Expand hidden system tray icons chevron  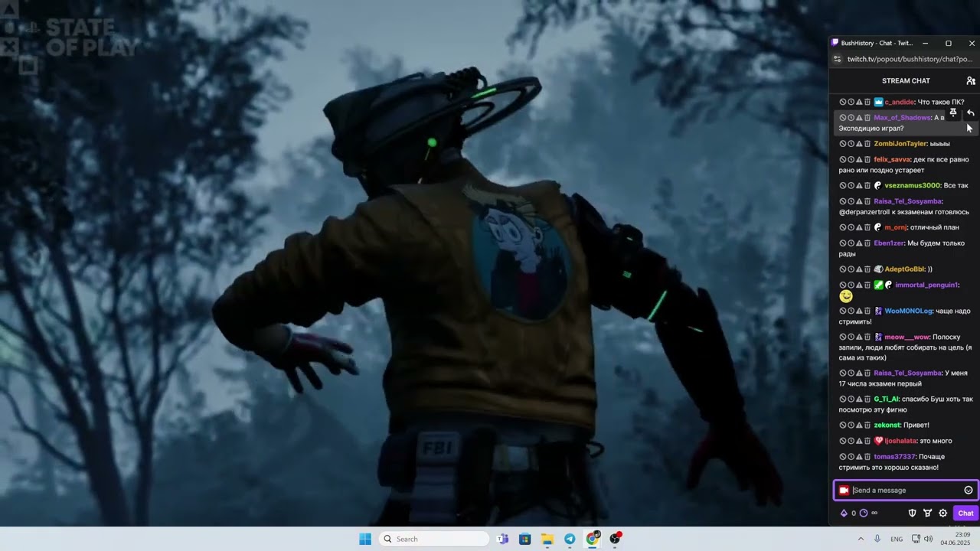pyautogui.click(x=861, y=539)
